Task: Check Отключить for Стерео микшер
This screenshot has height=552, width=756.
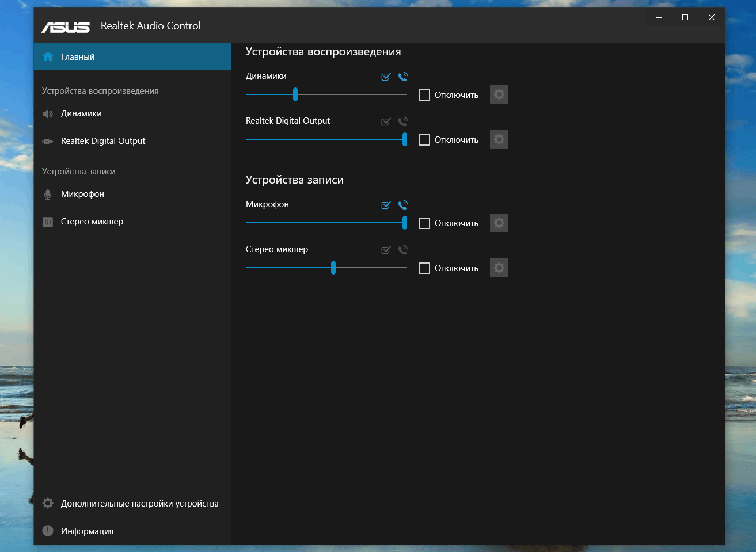Action: 424,268
